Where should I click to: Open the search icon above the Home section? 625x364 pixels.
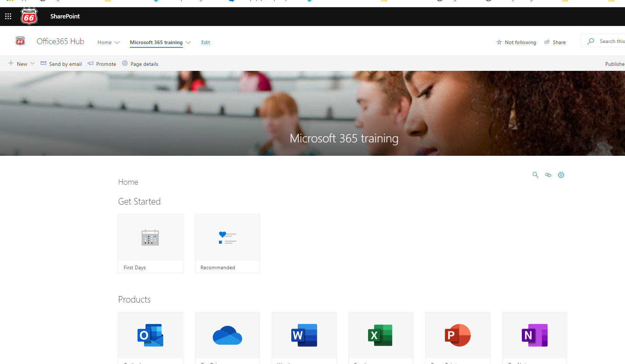536,175
